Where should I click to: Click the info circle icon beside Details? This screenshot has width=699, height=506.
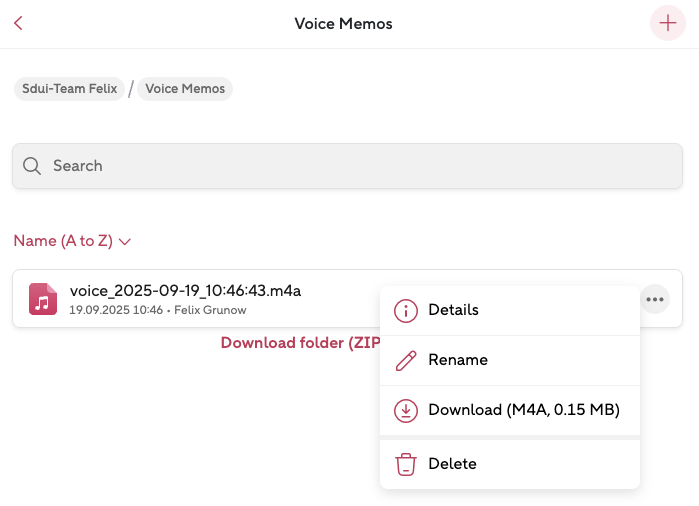(405, 311)
